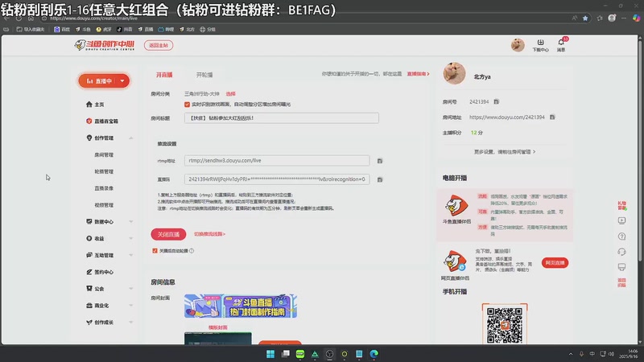Open the OBS Studio taskbar icon
This screenshot has height=362, width=644.
[x=329, y=354]
